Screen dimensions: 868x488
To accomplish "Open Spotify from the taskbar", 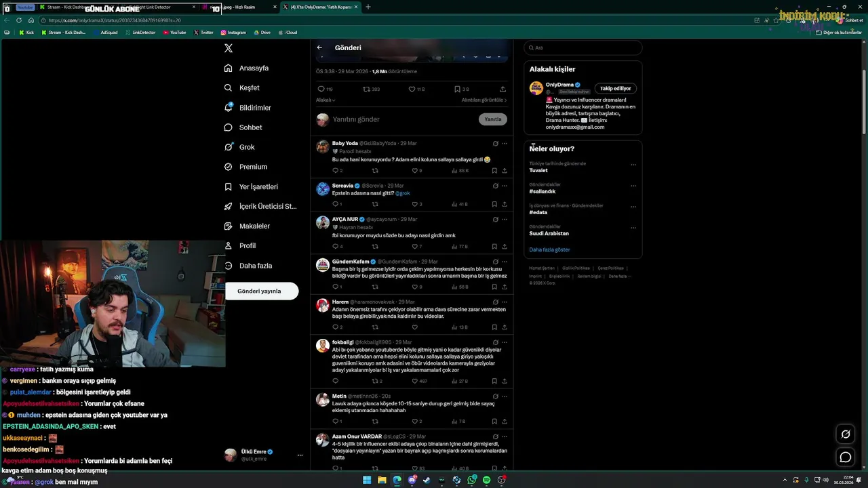I will click(486, 480).
